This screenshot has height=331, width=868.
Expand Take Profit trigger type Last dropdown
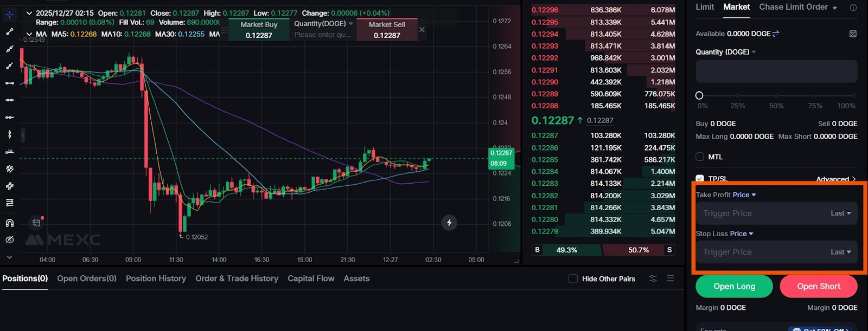coord(840,213)
